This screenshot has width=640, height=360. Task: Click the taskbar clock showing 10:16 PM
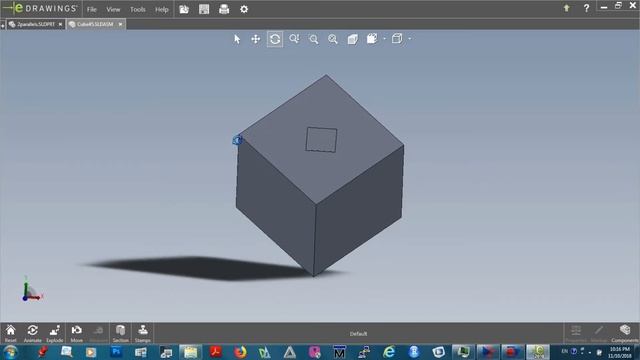click(x=620, y=352)
